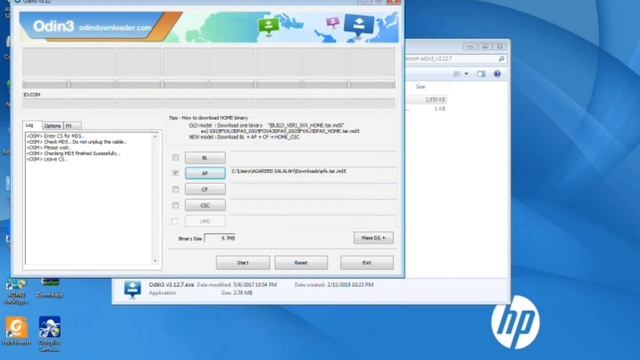Select the file row sized 2,855 KB

tap(426, 100)
